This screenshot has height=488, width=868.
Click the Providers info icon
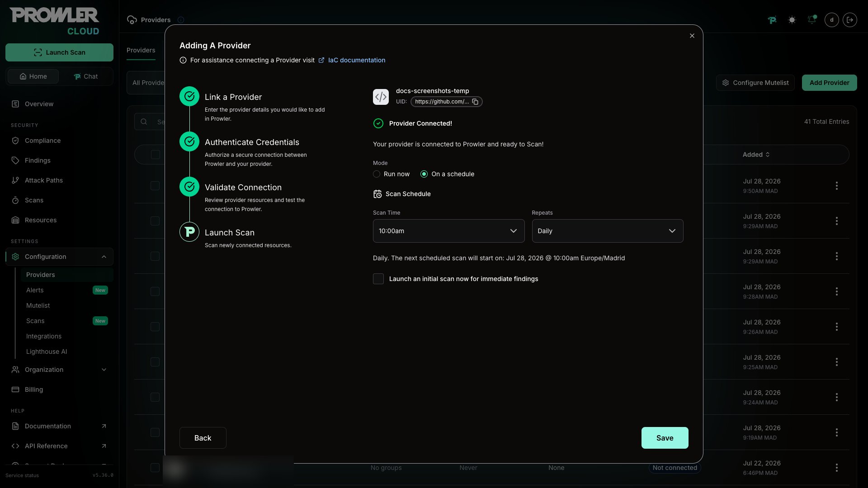pyautogui.click(x=181, y=20)
